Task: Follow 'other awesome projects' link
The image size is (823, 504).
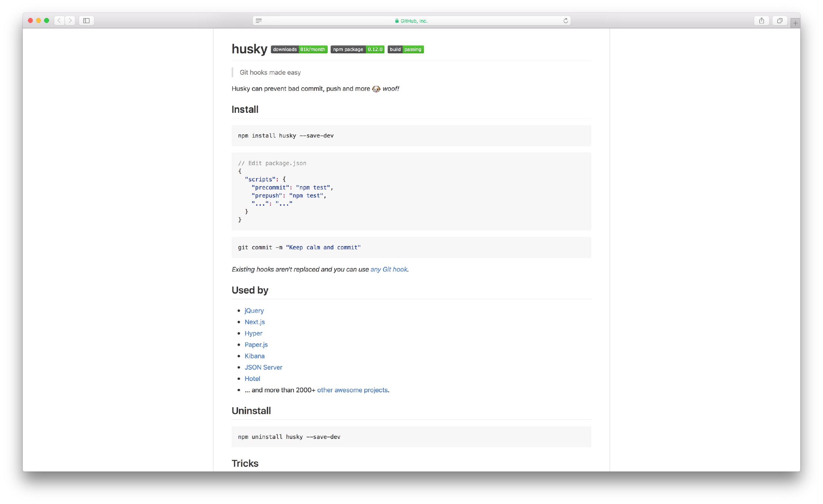Action: pyautogui.click(x=352, y=390)
